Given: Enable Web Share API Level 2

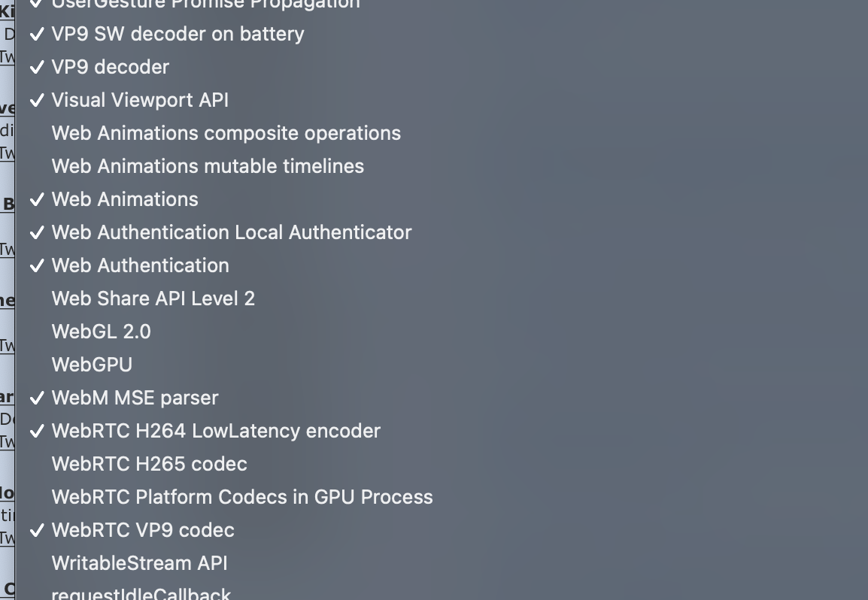Looking at the screenshot, I should (x=153, y=299).
